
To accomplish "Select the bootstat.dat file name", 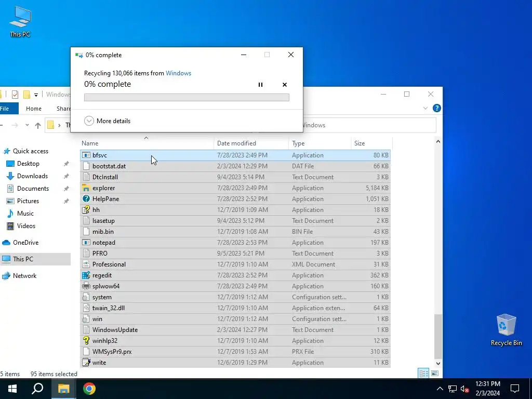I will point(109,166).
